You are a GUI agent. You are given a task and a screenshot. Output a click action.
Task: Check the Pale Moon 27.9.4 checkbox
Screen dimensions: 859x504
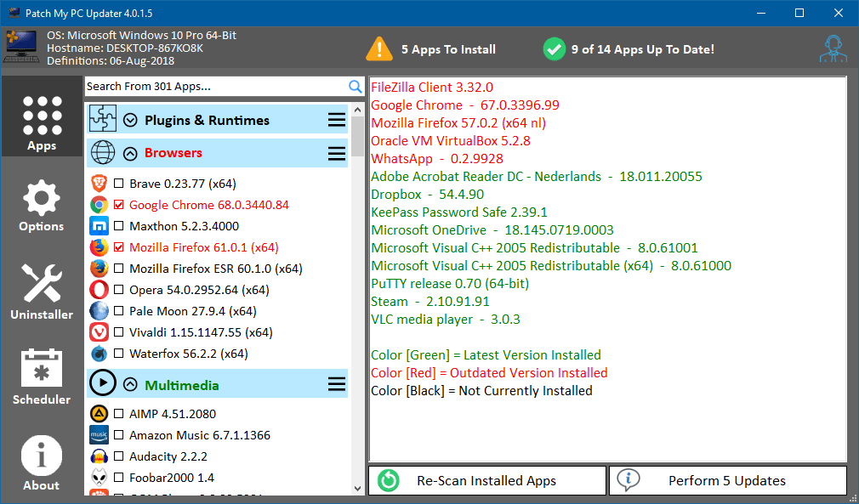pyautogui.click(x=118, y=311)
